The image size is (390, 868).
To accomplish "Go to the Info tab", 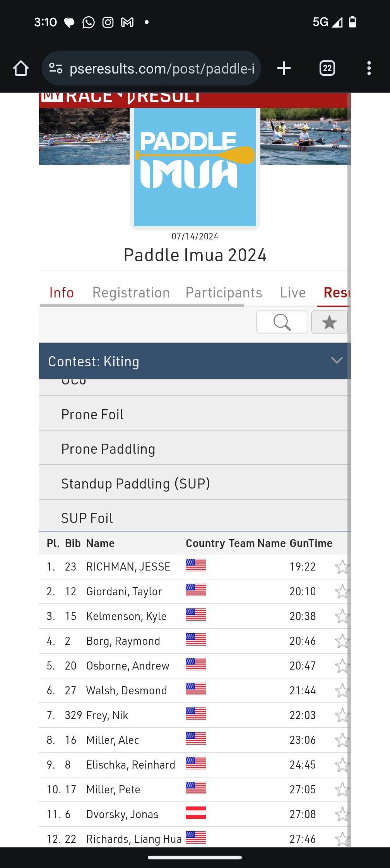I will click(x=62, y=293).
